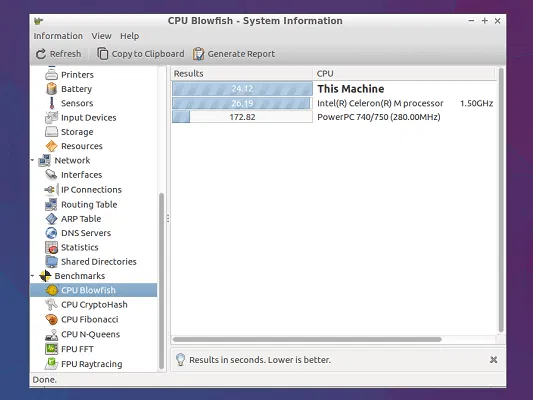Select the 'CPU Fibonacci' tree label
The image size is (533, 400).
click(90, 319)
